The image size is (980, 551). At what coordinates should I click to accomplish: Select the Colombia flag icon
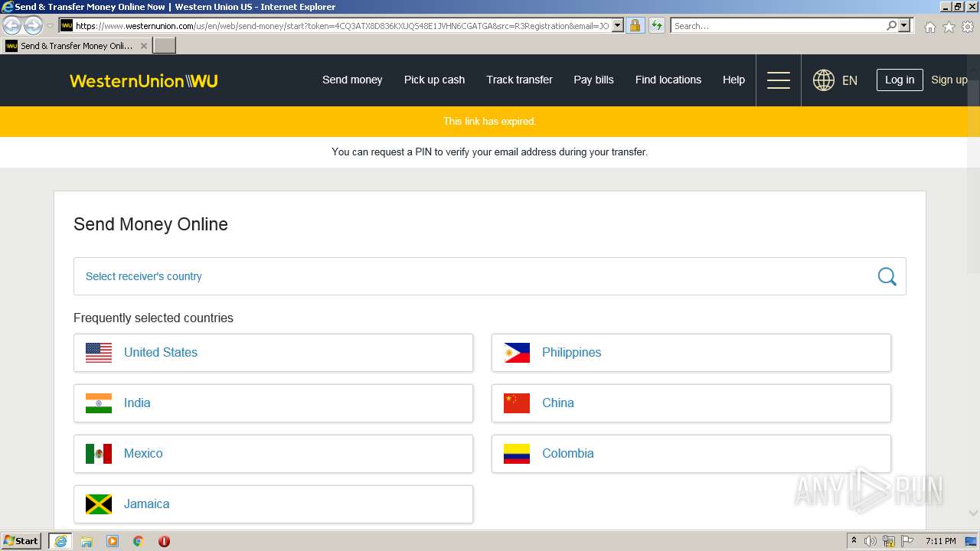point(517,454)
